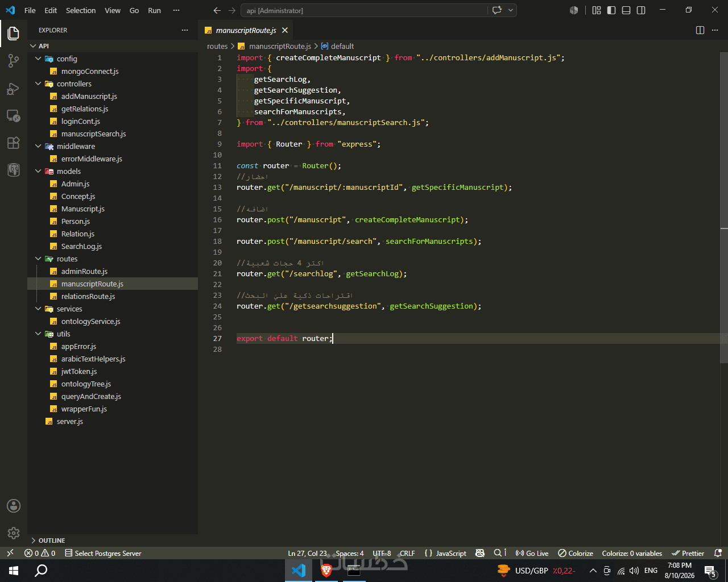Open the PostgreSQL elephant view
Image resolution: width=728 pixels, height=582 pixels.
(14, 169)
